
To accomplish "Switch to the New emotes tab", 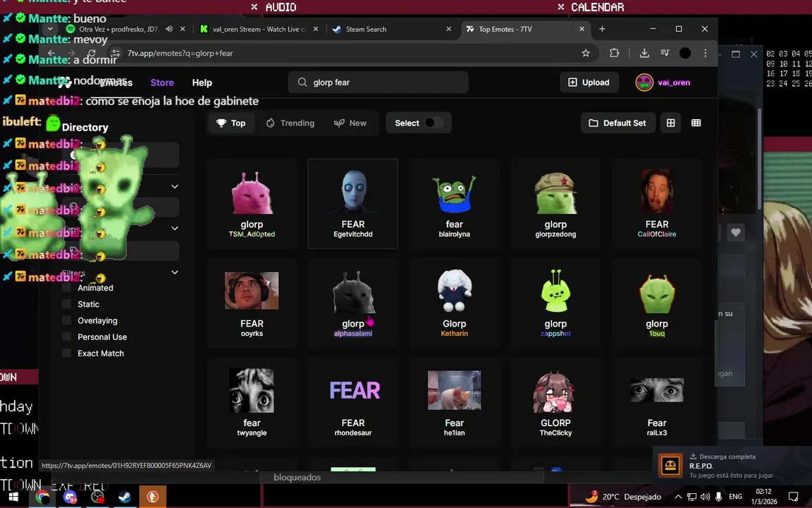I will click(350, 123).
